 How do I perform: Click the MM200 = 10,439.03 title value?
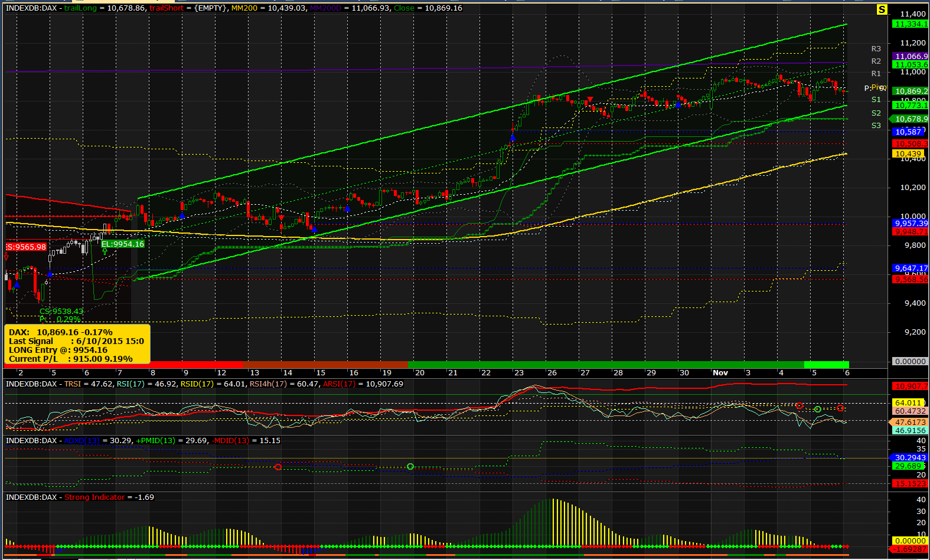[x=269, y=8]
